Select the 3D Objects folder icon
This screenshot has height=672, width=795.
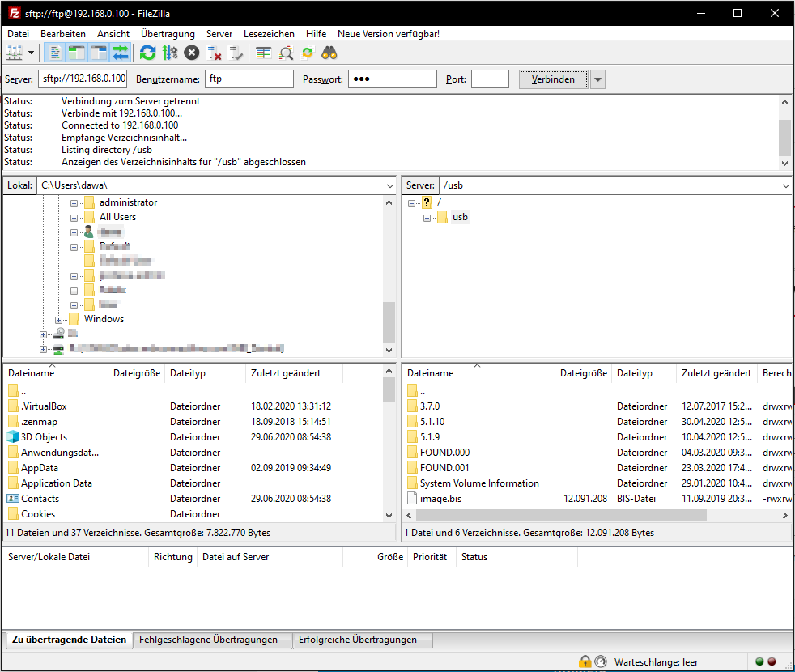13,436
